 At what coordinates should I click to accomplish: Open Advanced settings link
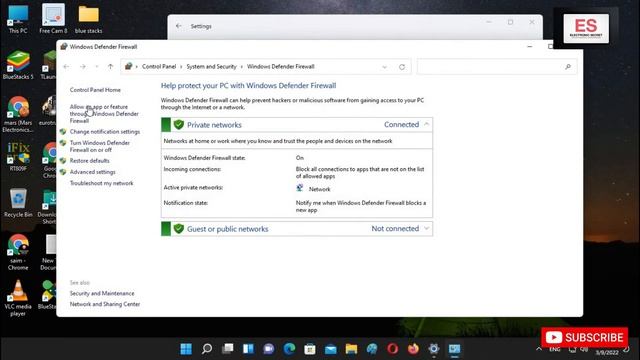pos(92,172)
